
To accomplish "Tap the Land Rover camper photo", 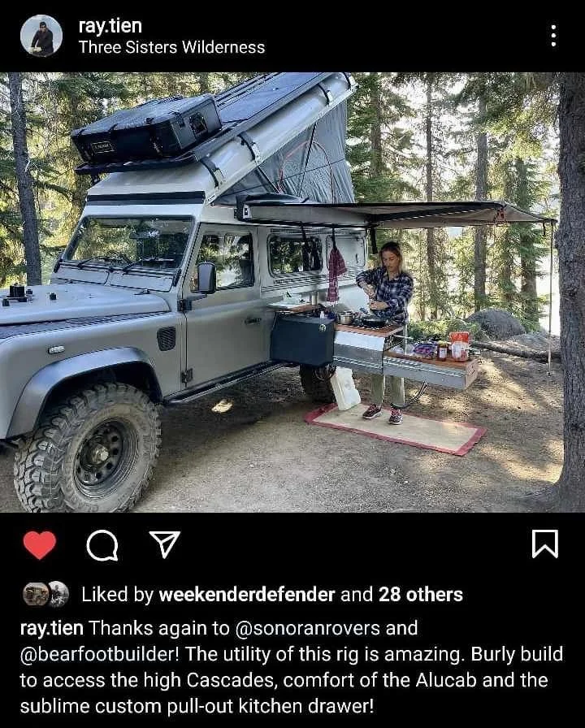I will (x=292, y=292).
